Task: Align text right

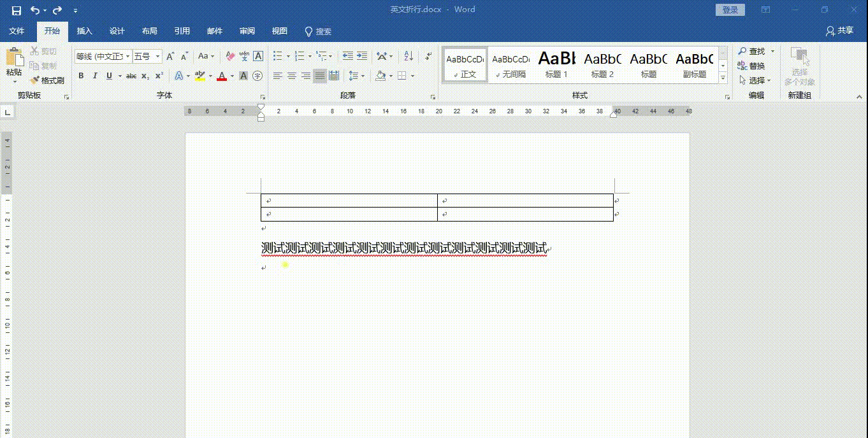Action: click(306, 76)
